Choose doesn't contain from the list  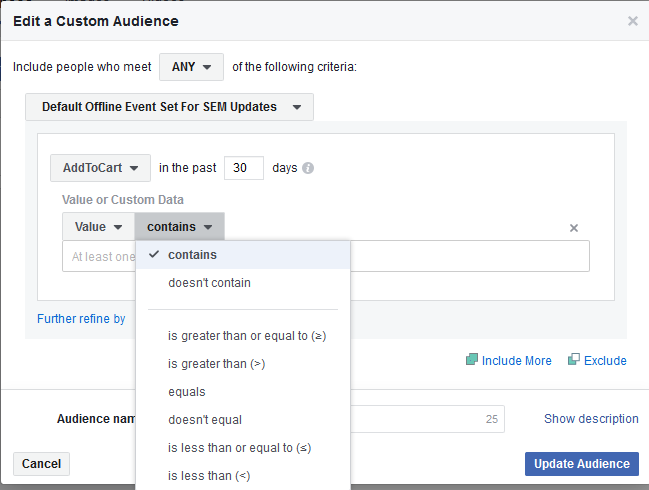209,283
